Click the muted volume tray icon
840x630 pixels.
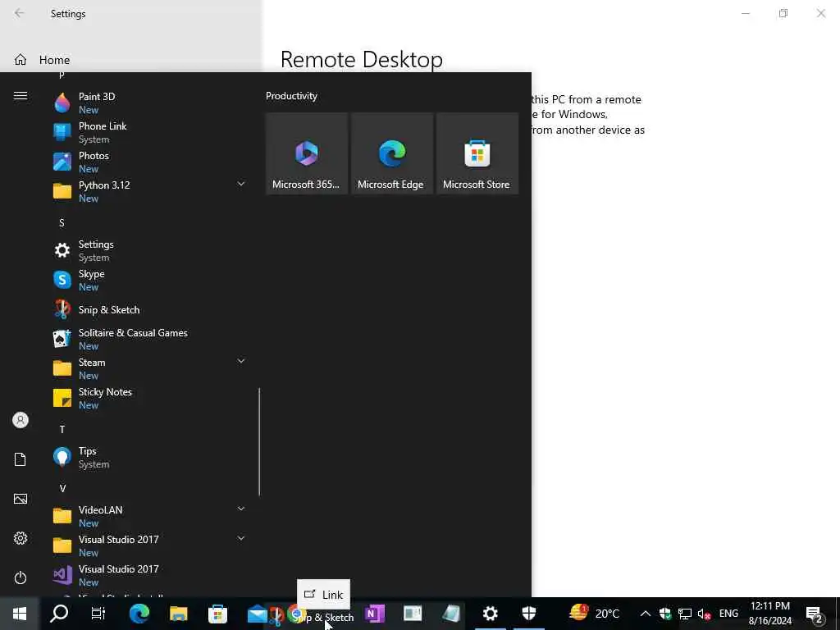pos(704,614)
